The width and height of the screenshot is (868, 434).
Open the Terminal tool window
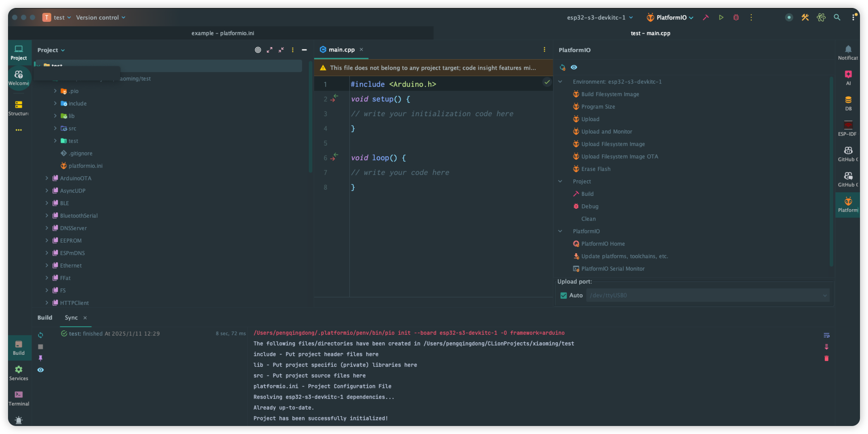(x=19, y=398)
